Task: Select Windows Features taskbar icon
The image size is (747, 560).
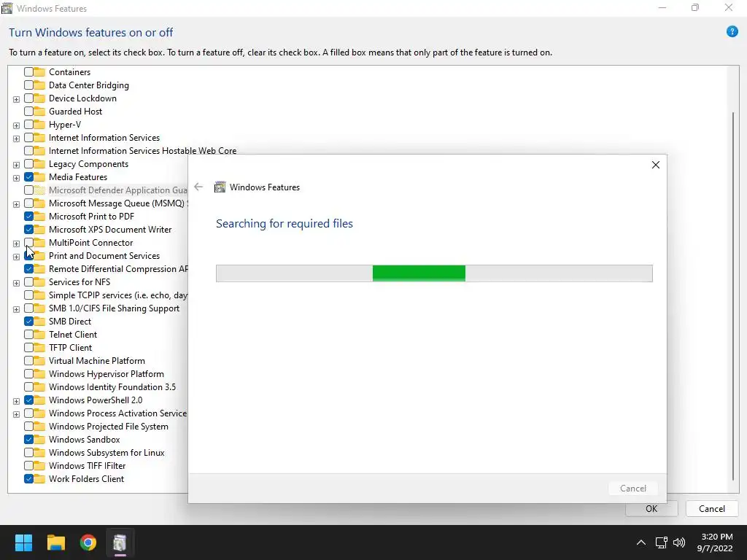Action: tap(120, 542)
